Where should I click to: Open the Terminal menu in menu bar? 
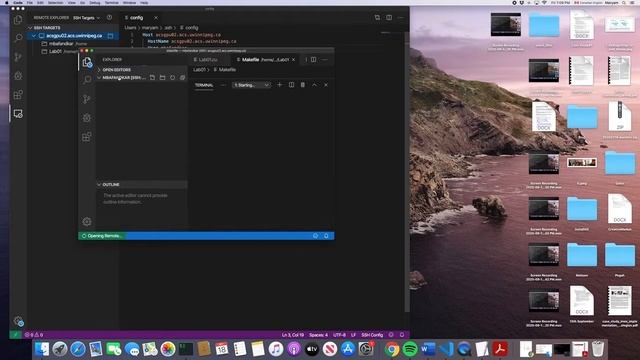(x=111, y=2)
